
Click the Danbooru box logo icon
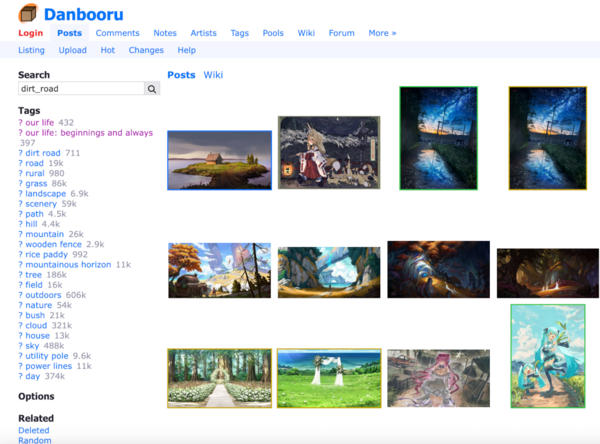pyautogui.click(x=28, y=13)
